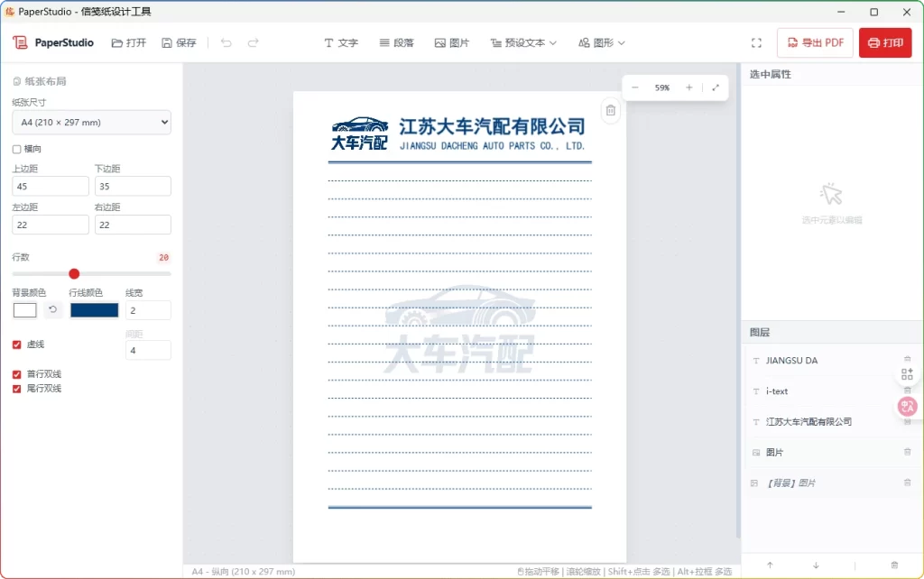The image size is (924, 579).
Task: Click 打开 to open a file
Action: click(127, 42)
